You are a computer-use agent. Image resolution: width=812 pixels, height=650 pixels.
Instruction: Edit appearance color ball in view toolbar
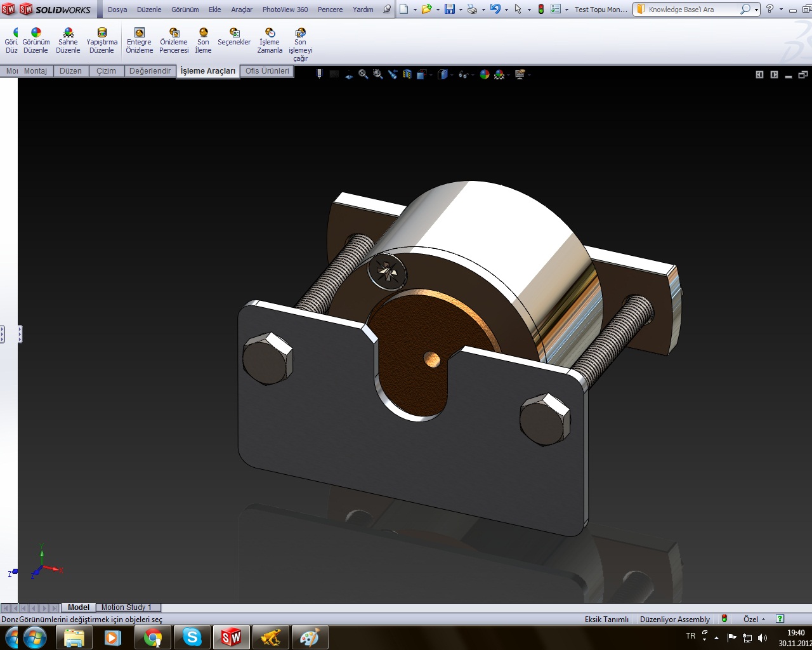[485, 74]
